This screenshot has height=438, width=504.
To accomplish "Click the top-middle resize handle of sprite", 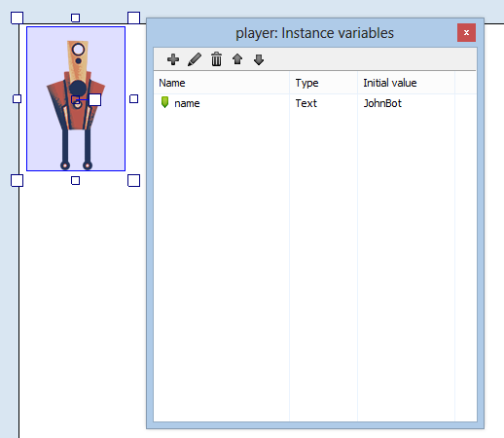I will (75, 18).
